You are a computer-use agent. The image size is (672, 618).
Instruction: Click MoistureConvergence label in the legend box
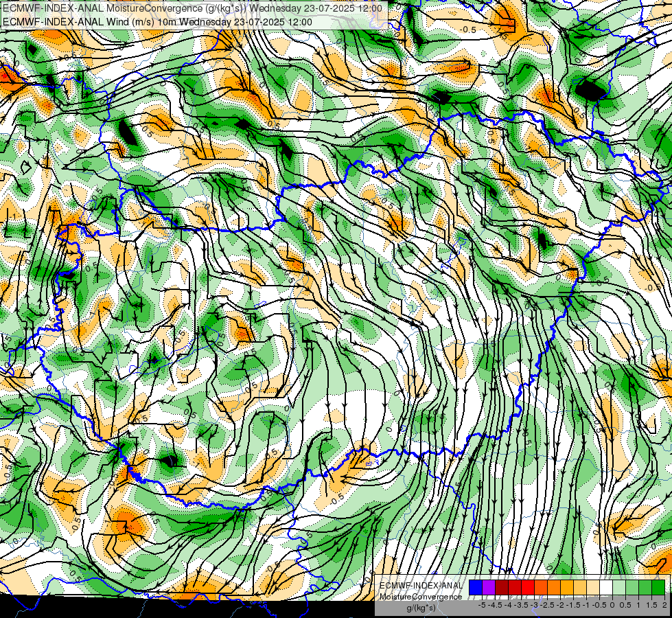pyautogui.click(x=421, y=597)
